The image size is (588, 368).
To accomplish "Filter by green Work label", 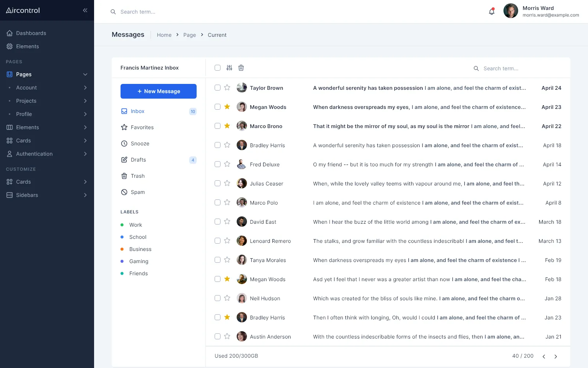I will pos(132,225).
